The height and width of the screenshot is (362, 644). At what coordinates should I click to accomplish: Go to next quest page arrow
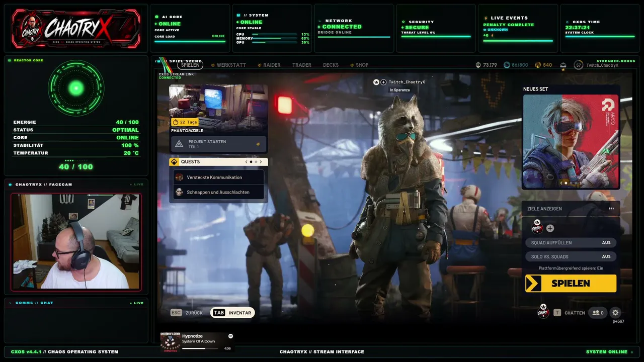click(x=261, y=162)
